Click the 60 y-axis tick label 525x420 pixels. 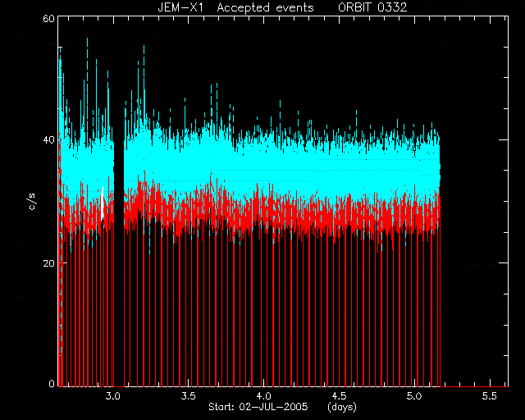48,18
